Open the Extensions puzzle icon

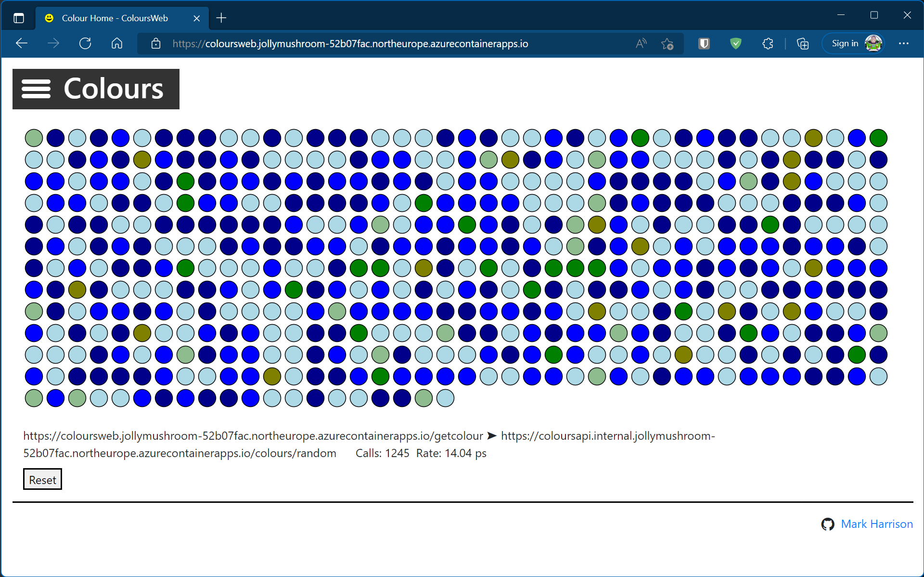[x=768, y=43]
